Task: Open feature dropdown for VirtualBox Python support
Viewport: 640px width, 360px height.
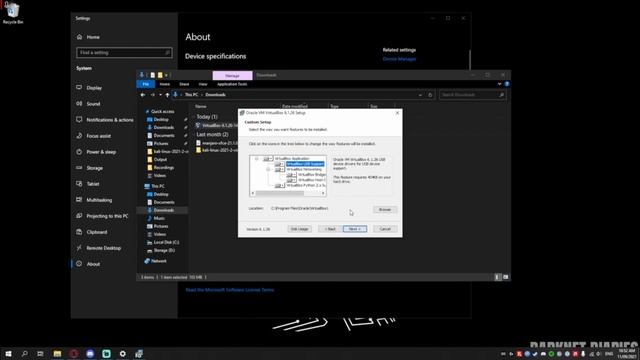Action: [280, 185]
